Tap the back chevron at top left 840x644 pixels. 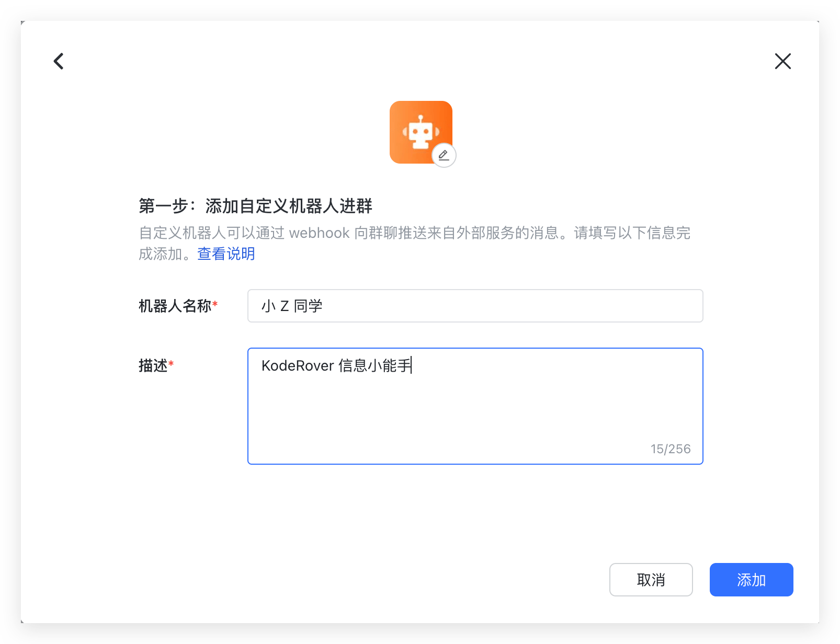click(x=58, y=61)
